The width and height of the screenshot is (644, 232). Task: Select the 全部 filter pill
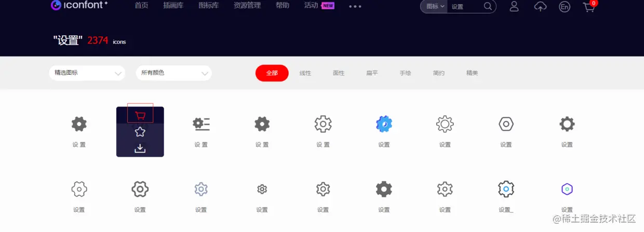(272, 73)
